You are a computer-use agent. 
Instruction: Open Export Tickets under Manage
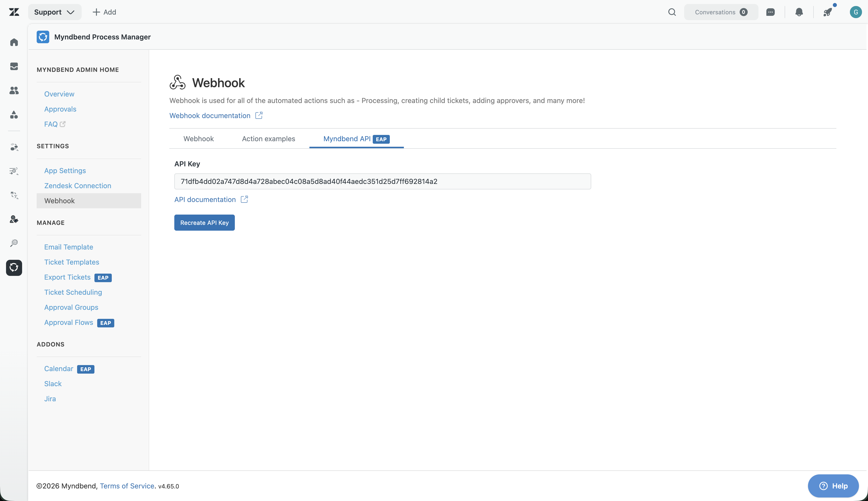pos(67,277)
